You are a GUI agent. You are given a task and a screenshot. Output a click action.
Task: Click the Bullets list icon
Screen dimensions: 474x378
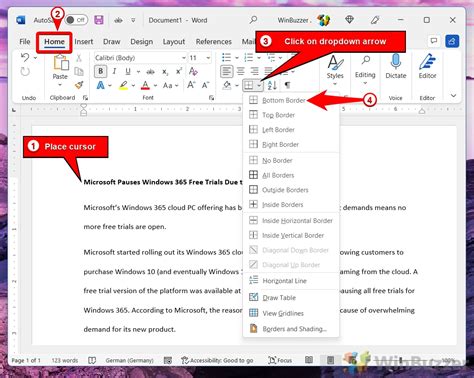227,58
